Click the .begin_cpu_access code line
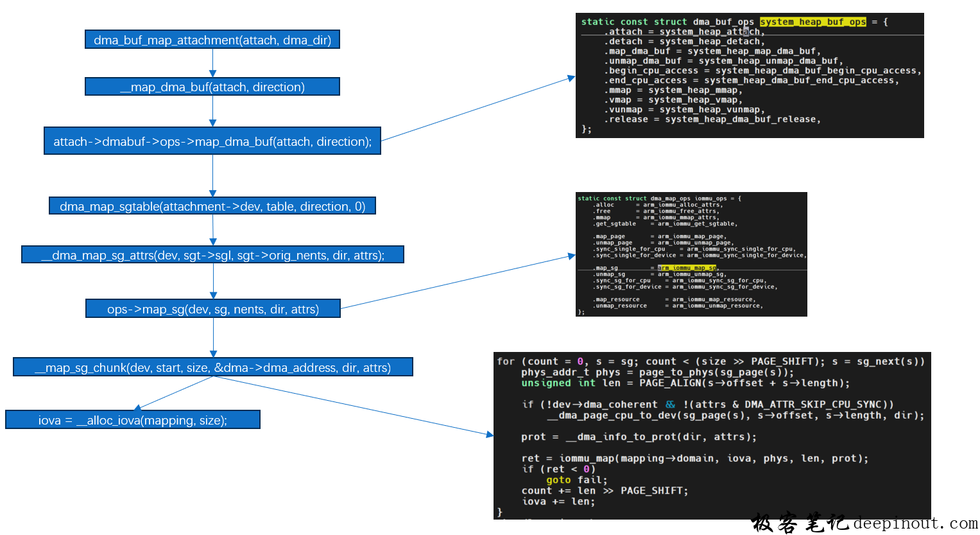 tap(762, 71)
